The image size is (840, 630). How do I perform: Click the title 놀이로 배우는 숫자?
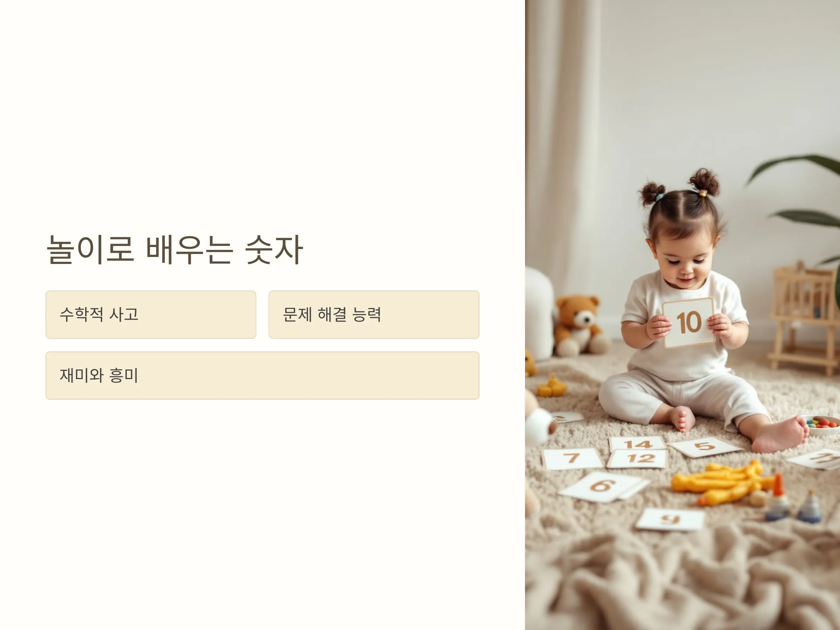(x=174, y=250)
